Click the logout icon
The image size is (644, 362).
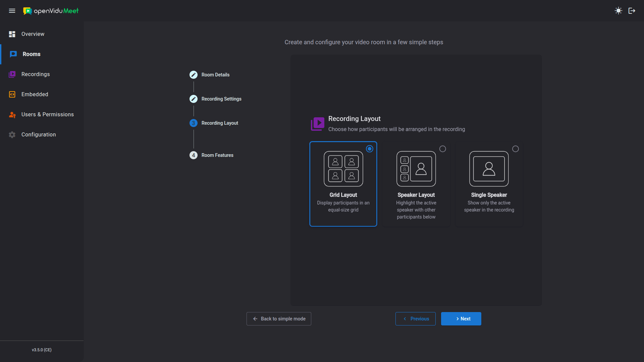pos(632,11)
